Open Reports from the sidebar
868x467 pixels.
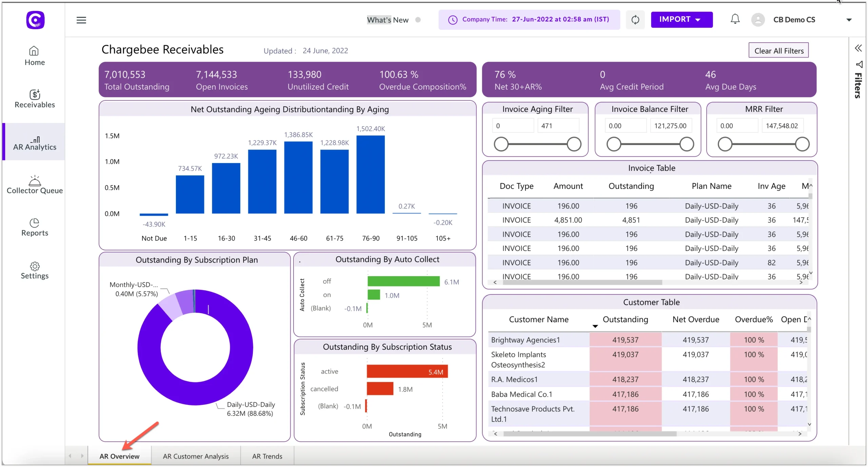click(34, 228)
